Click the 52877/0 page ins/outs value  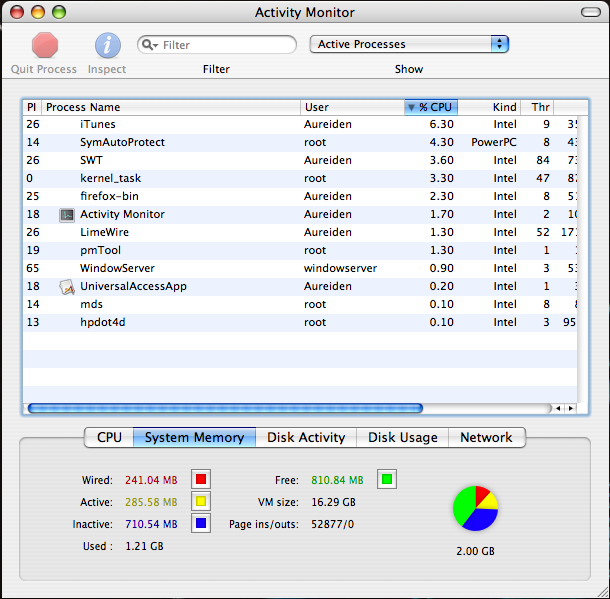[333, 524]
